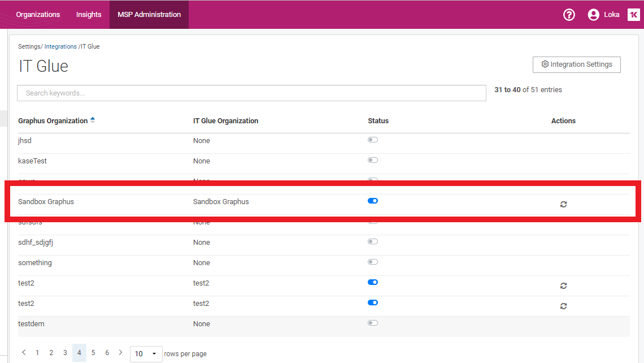Click the help question mark icon
Image resolution: width=644 pixels, height=363 pixels.
tap(569, 14)
